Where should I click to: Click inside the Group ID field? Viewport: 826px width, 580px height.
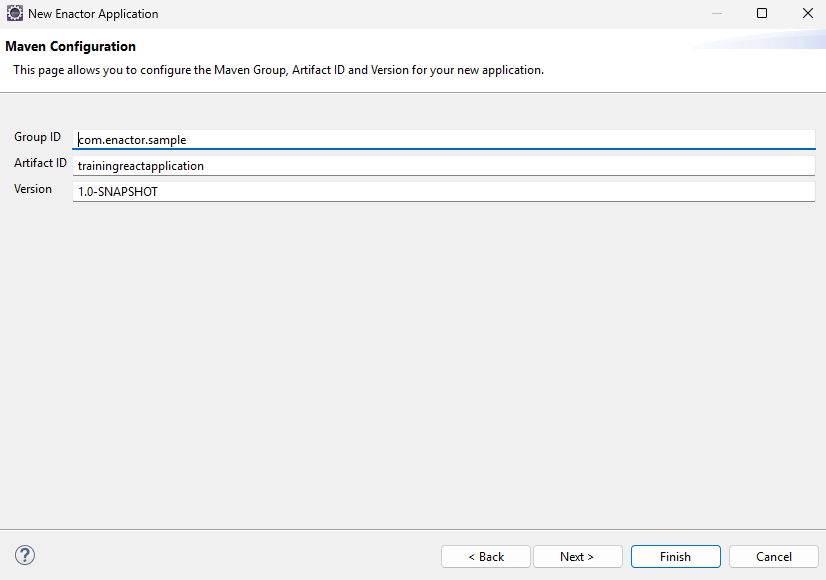300,139
